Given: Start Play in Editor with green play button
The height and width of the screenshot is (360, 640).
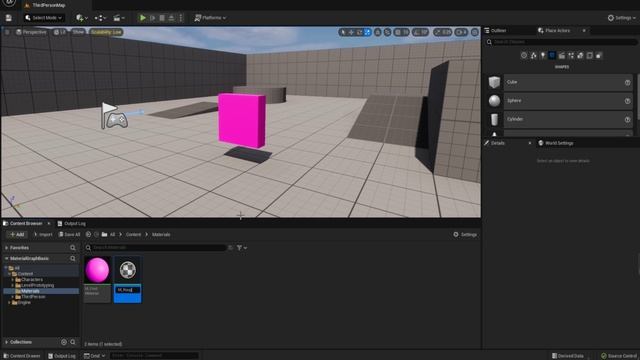Looking at the screenshot, I should click(142, 18).
